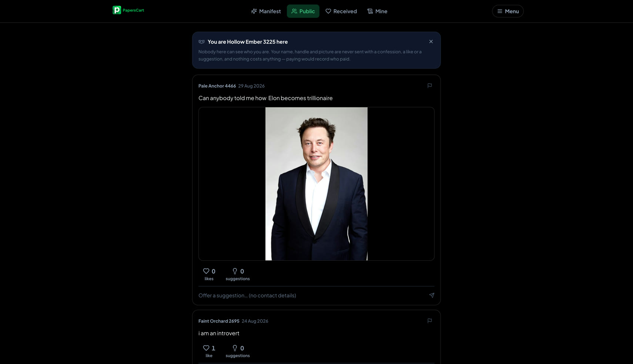Click username Faint Orchard 2695
The width and height of the screenshot is (633, 364).
tap(219, 321)
